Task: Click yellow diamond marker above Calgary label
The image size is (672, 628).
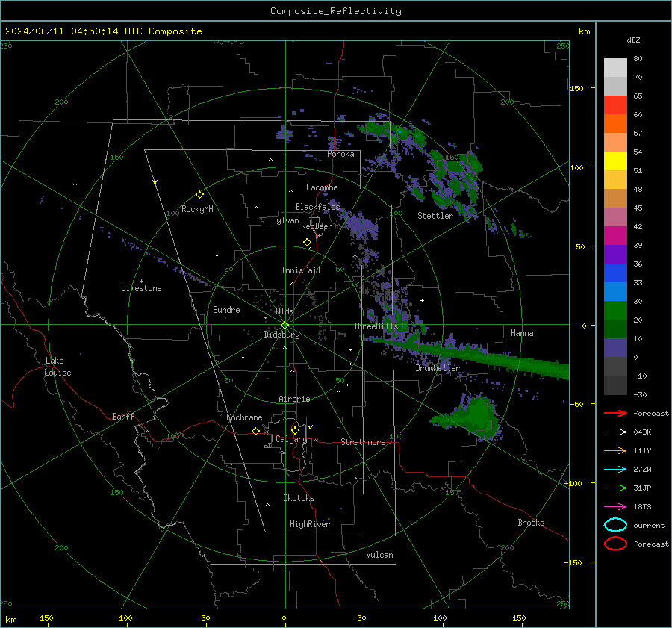Action: pyautogui.click(x=295, y=430)
